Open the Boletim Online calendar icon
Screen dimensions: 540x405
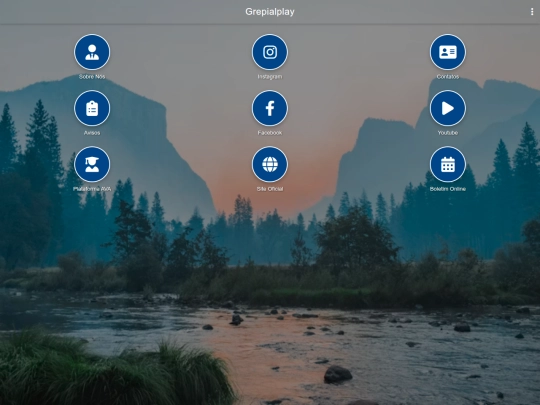pyautogui.click(x=448, y=164)
